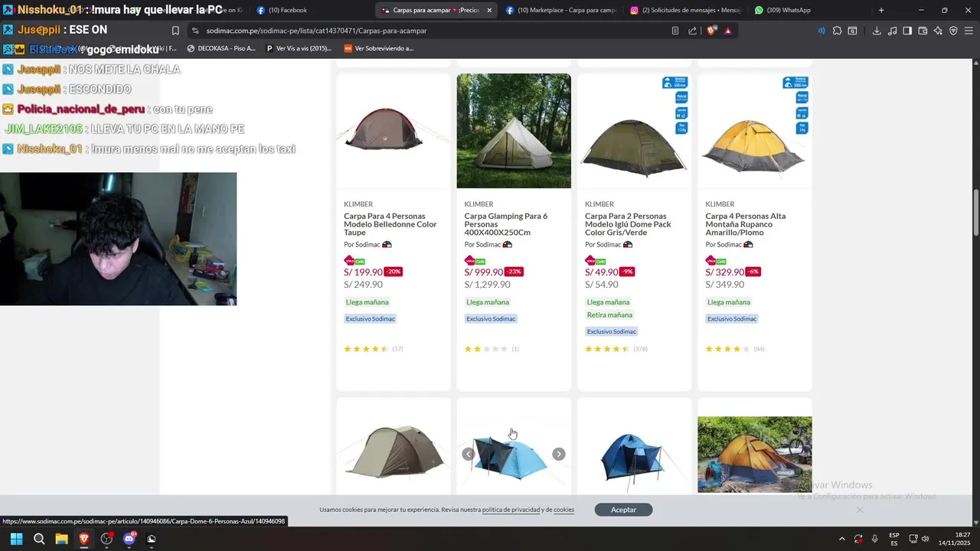Screen dimensions: 980x551
Task: Click the Glamping white tent product photo
Action: coord(514,131)
